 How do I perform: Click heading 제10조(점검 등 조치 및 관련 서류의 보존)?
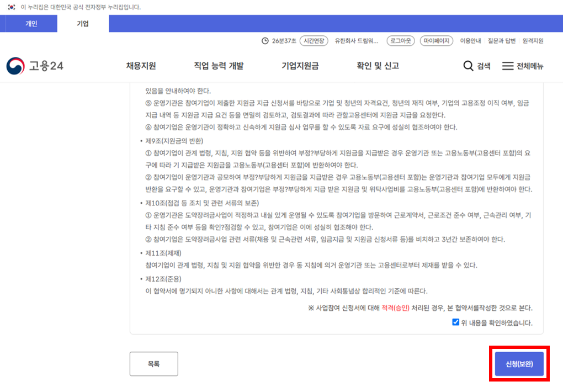[202, 203]
